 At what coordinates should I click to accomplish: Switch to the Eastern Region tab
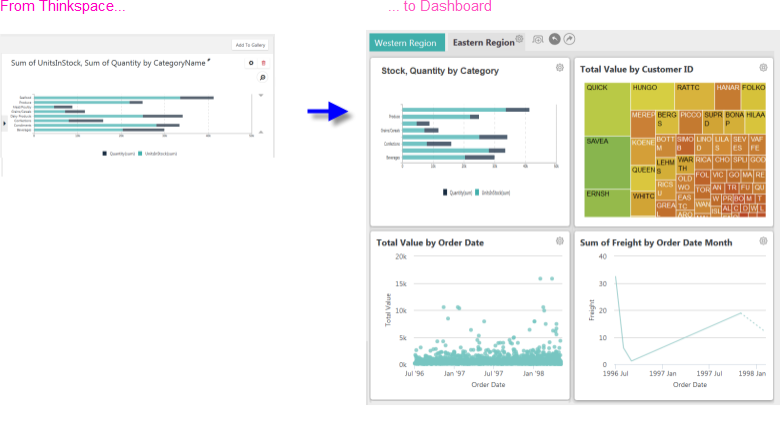coord(483,43)
